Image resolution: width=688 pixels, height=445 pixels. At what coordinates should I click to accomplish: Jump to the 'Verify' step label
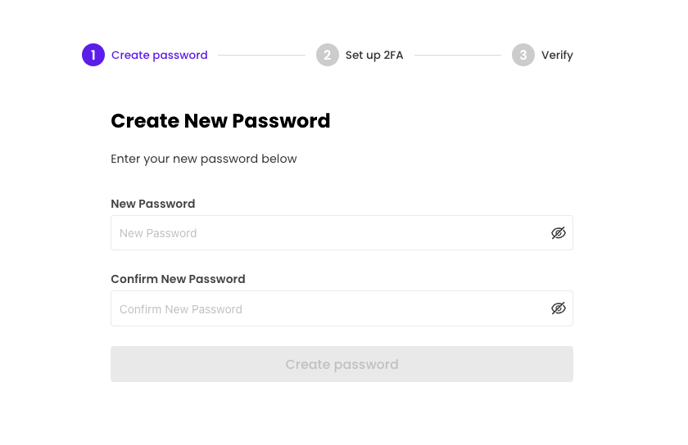(557, 55)
